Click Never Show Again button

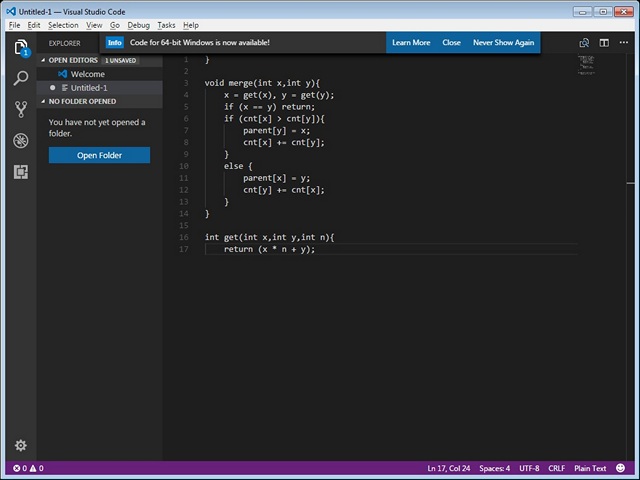[503, 42]
